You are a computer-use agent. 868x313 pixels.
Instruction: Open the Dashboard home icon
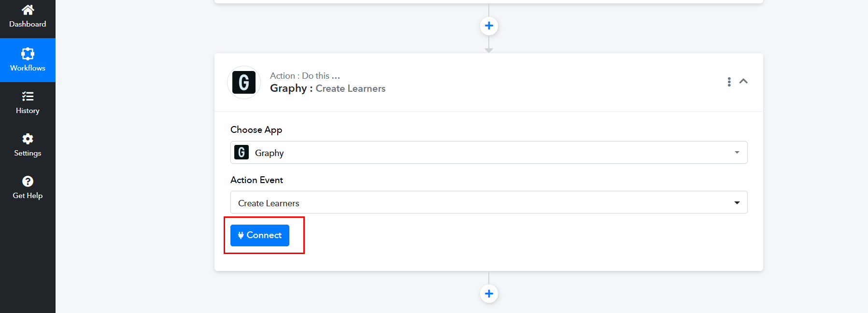click(x=28, y=10)
